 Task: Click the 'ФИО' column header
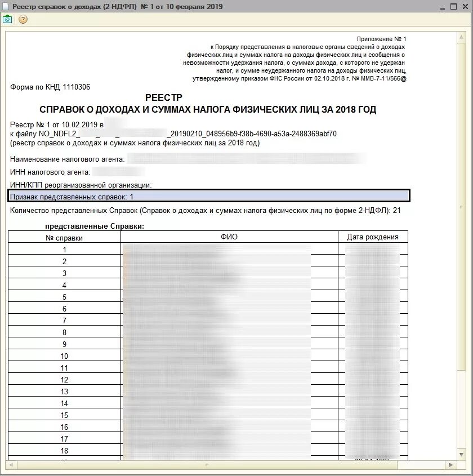point(229,237)
